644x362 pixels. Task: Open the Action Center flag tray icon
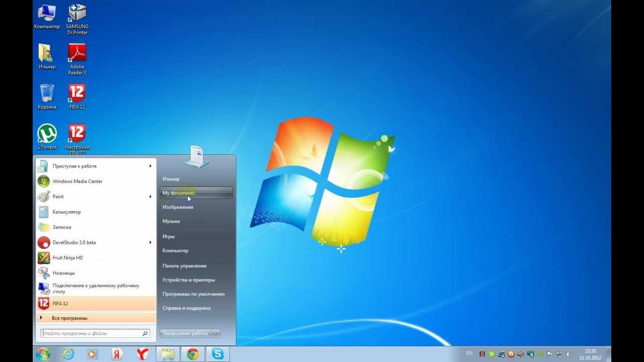(549, 354)
